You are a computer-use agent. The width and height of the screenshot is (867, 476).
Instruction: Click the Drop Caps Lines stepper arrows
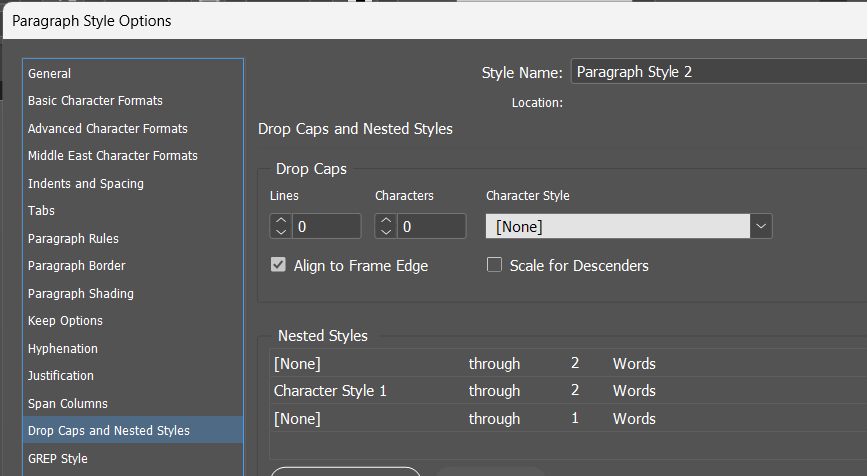coord(280,227)
